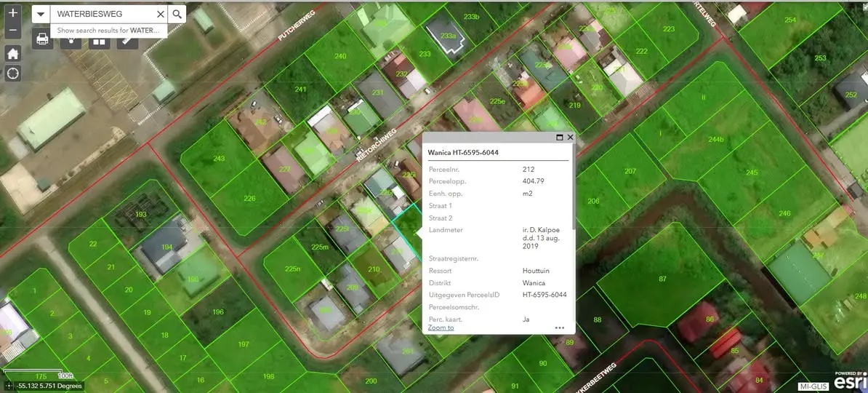Select parcel 200 on the map
Viewport: 868px width, 393px height.
coord(371,381)
